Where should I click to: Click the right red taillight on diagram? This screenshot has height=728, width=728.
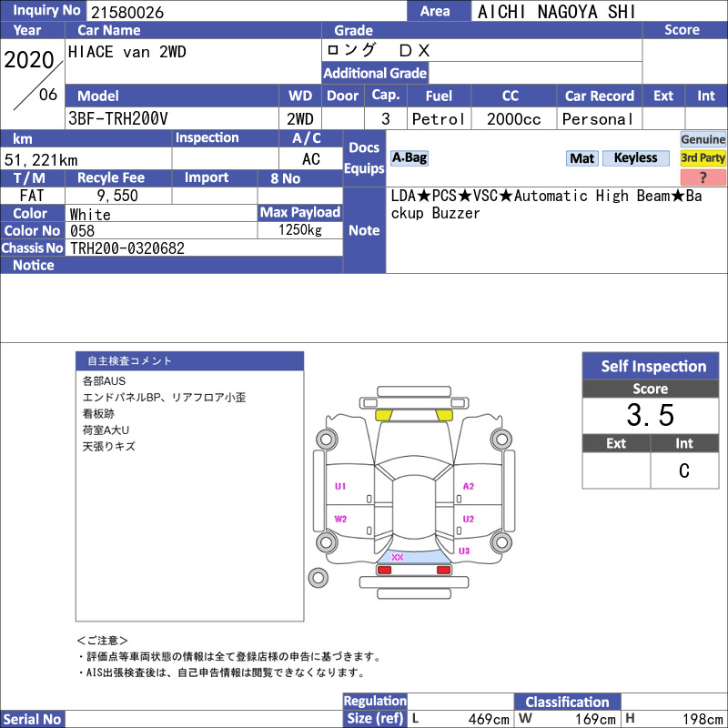pyautogui.click(x=444, y=570)
